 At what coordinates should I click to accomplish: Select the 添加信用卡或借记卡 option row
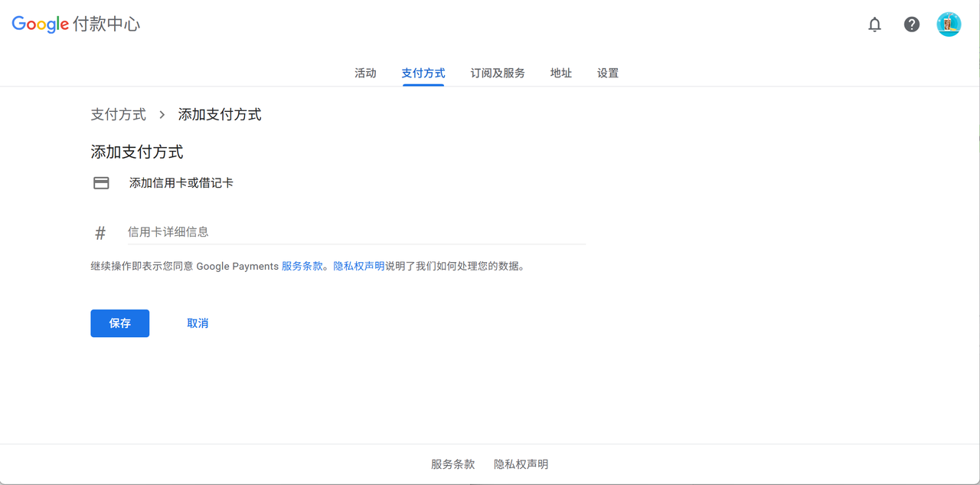tap(182, 182)
